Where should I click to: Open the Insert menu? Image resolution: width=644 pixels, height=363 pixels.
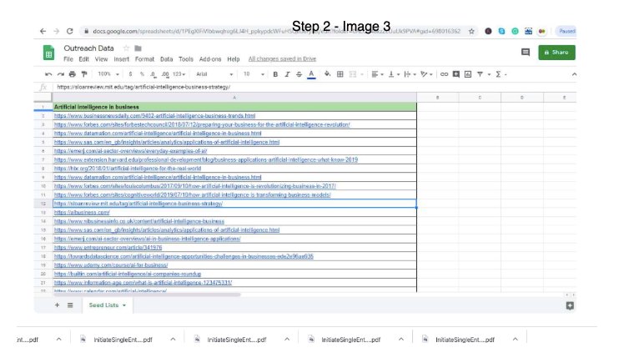tap(121, 59)
